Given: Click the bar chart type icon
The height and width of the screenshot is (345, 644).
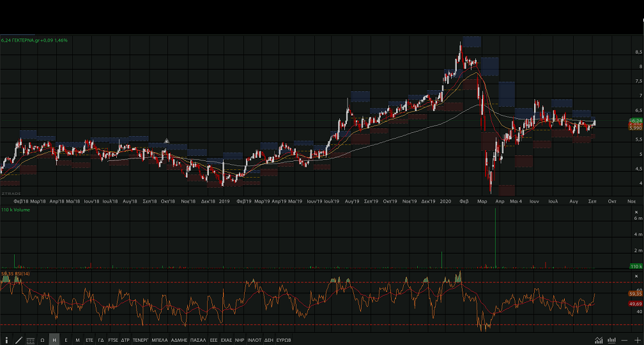Looking at the screenshot, I should pos(611,340).
